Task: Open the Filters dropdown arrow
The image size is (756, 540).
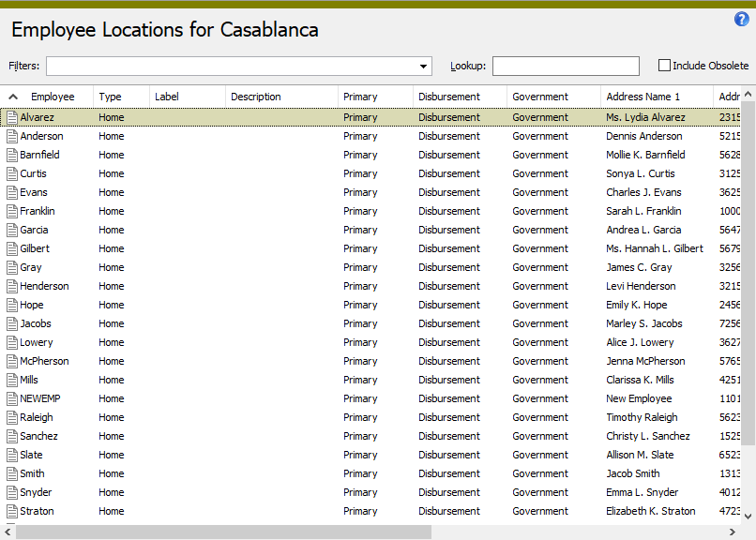Action: (x=424, y=67)
